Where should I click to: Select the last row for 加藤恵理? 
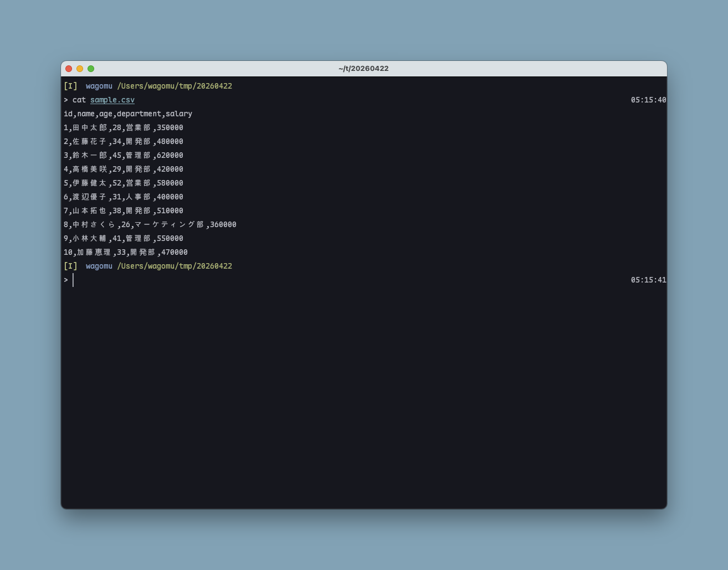tap(125, 253)
